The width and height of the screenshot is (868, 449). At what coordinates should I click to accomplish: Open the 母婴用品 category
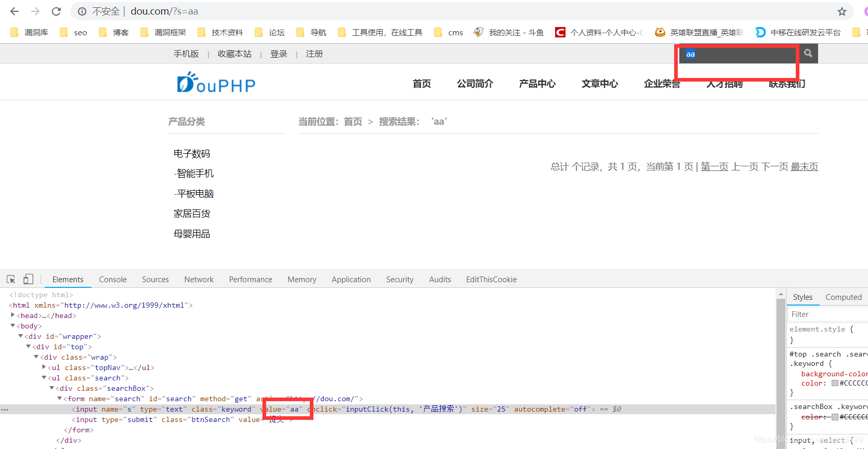(x=192, y=234)
